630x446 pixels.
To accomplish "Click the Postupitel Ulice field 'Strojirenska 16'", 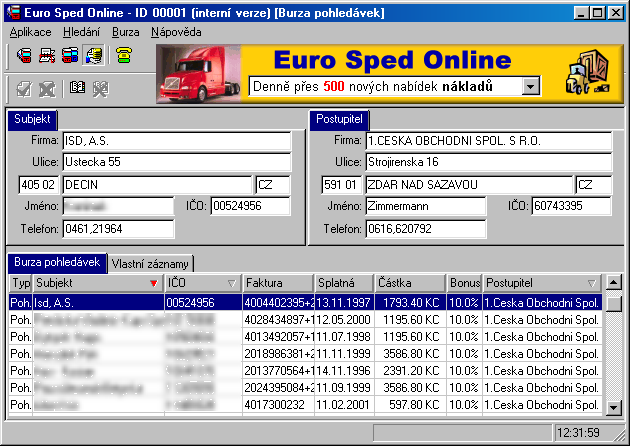I will point(489,162).
